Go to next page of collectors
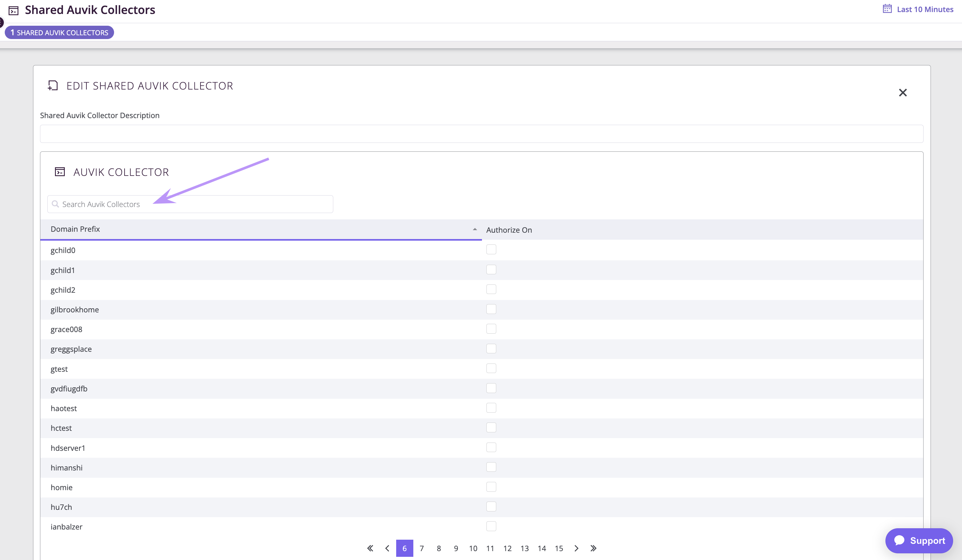Image resolution: width=962 pixels, height=560 pixels. click(x=576, y=548)
